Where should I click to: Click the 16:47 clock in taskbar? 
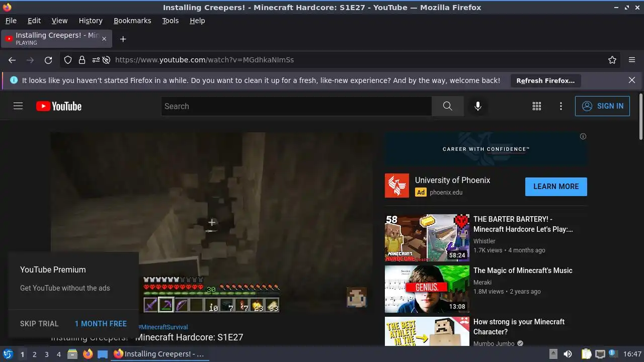point(632,354)
